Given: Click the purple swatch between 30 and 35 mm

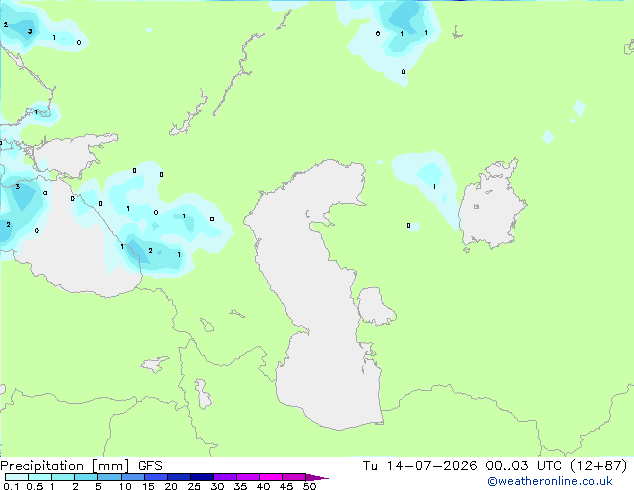Looking at the screenshot, I should click(x=225, y=477).
